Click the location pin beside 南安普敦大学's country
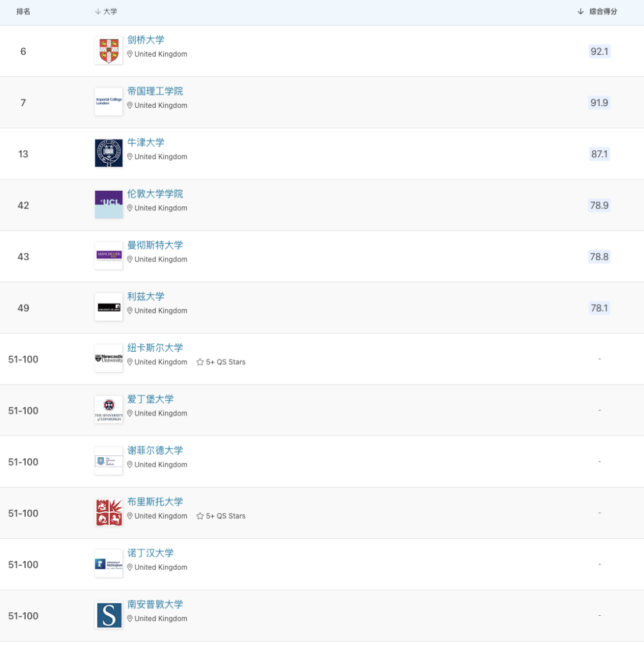The width and height of the screenshot is (644, 645). (x=129, y=618)
